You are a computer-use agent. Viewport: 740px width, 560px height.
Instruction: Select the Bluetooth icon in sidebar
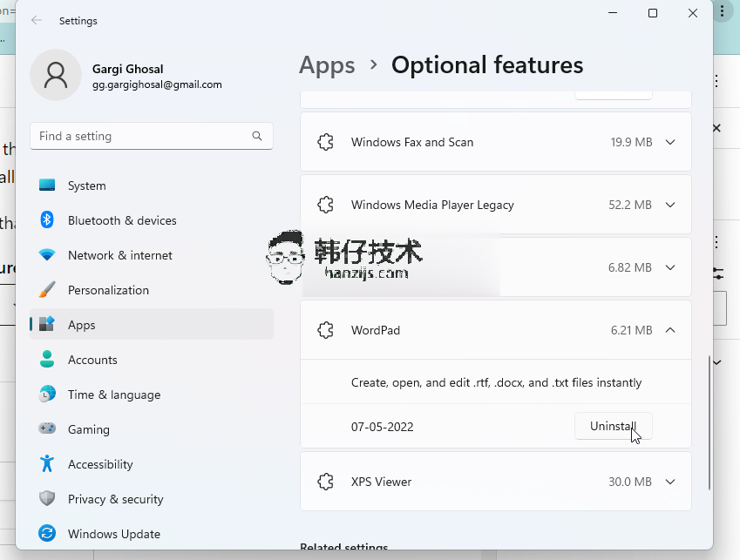pyautogui.click(x=47, y=219)
